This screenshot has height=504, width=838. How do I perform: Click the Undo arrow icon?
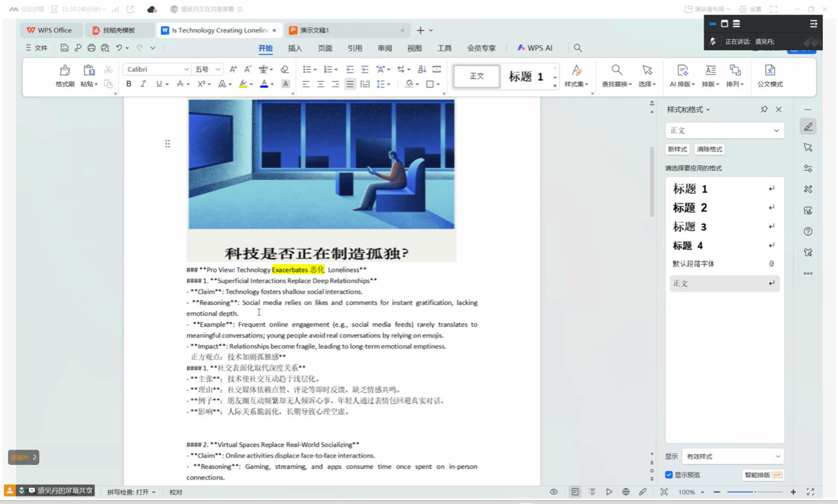tap(119, 48)
